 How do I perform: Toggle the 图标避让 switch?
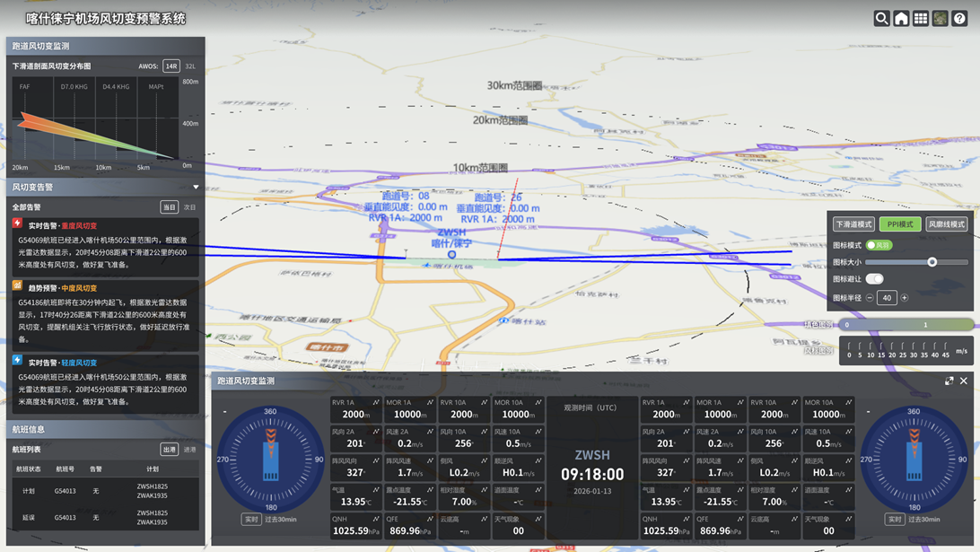point(874,279)
